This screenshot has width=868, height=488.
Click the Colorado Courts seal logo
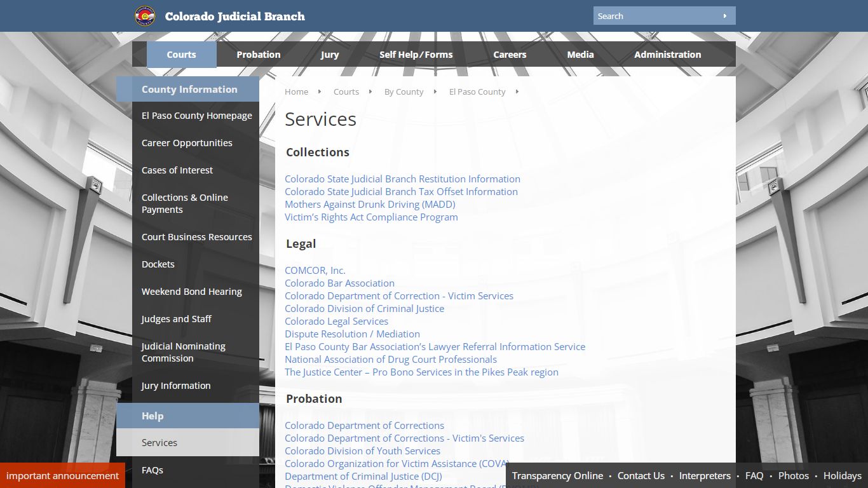click(x=145, y=16)
